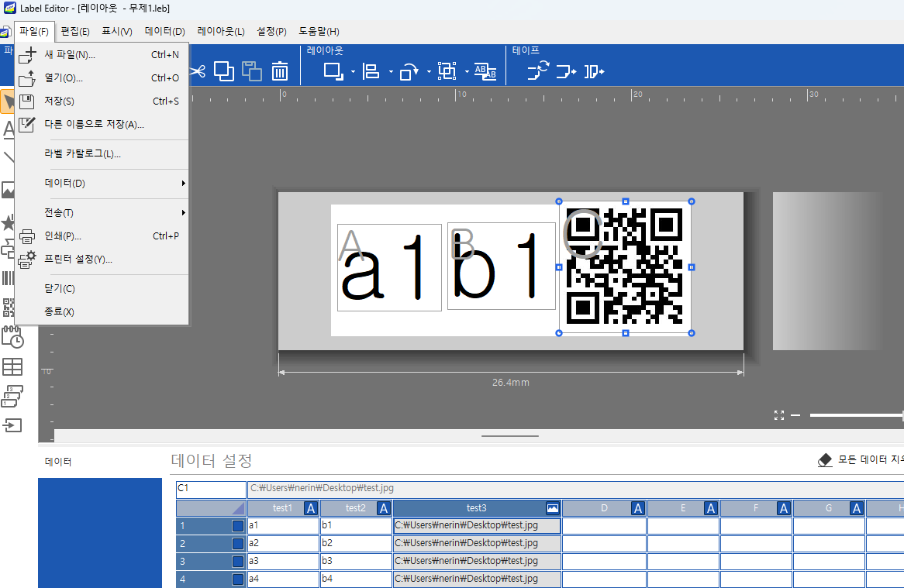Click the fit-to-window zoom icon
The image size is (904, 588).
[779, 415]
